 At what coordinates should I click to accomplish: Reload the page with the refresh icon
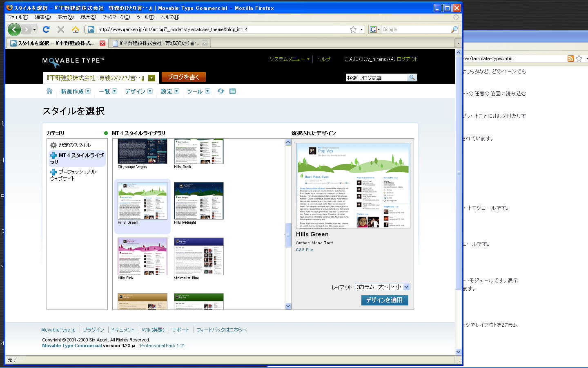[46, 29]
